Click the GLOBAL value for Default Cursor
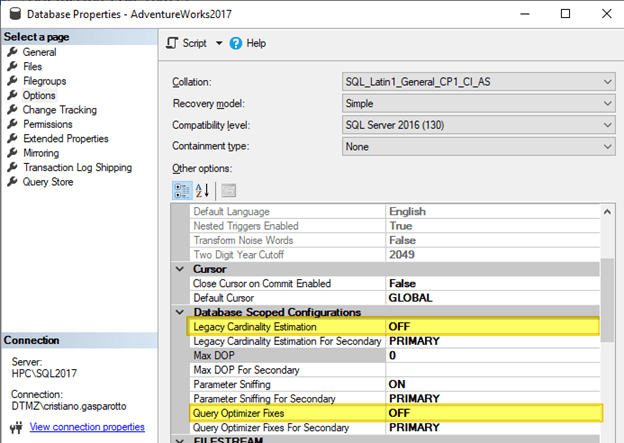The width and height of the screenshot is (624, 443). pos(410,298)
